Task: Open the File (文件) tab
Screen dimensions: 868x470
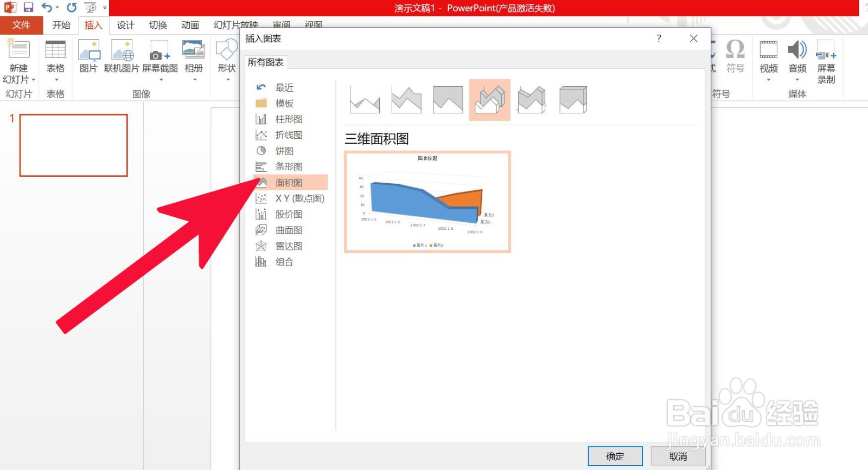Action: point(21,25)
